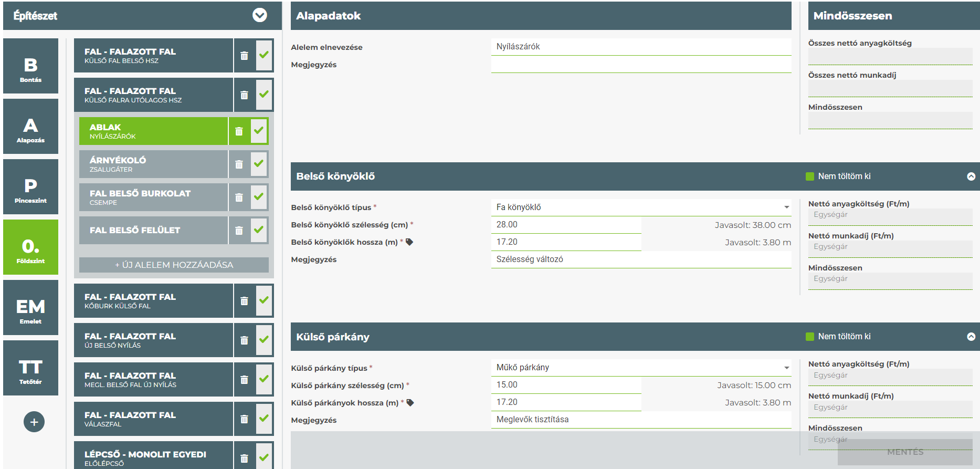Click the tag icon beside Külső párkányok hossza
Viewport: 980px width, 469px height.
pos(410,403)
